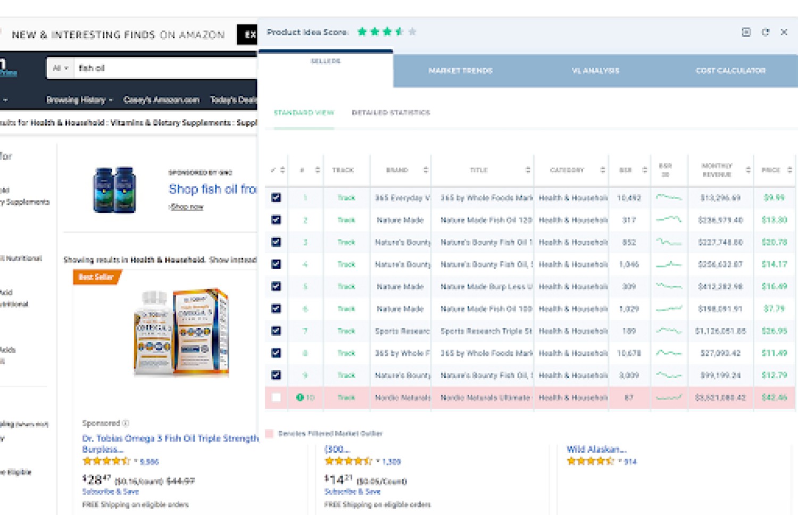Switch to the Market Trends tab

pyautogui.click(x=461, y=70)
